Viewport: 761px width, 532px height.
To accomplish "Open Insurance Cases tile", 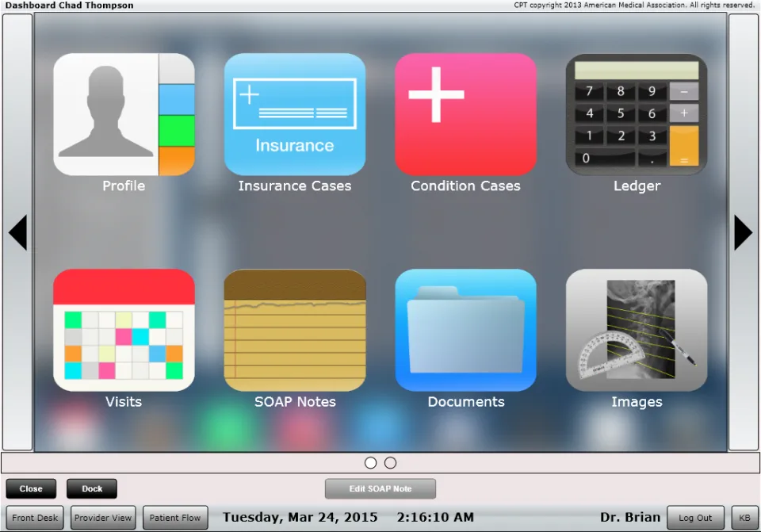I will point(295,114).
